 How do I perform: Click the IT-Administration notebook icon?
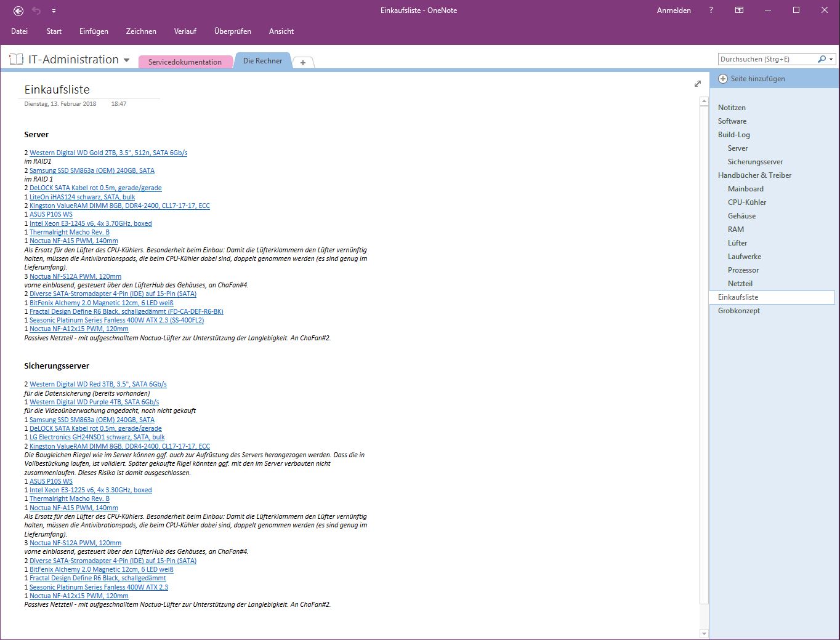point(16,60)
